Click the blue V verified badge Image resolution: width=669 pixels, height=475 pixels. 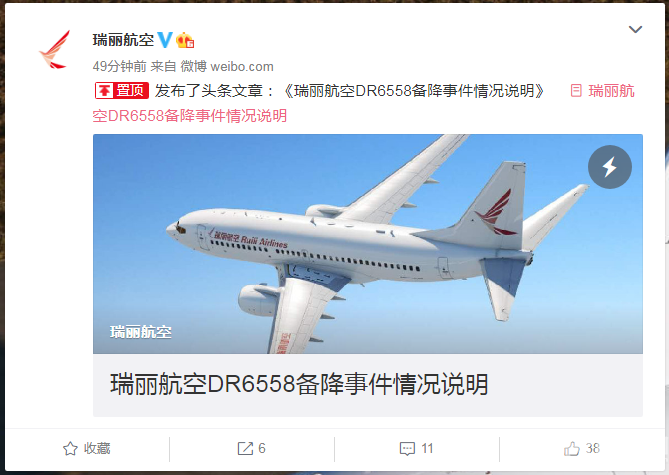coord(165,40)
